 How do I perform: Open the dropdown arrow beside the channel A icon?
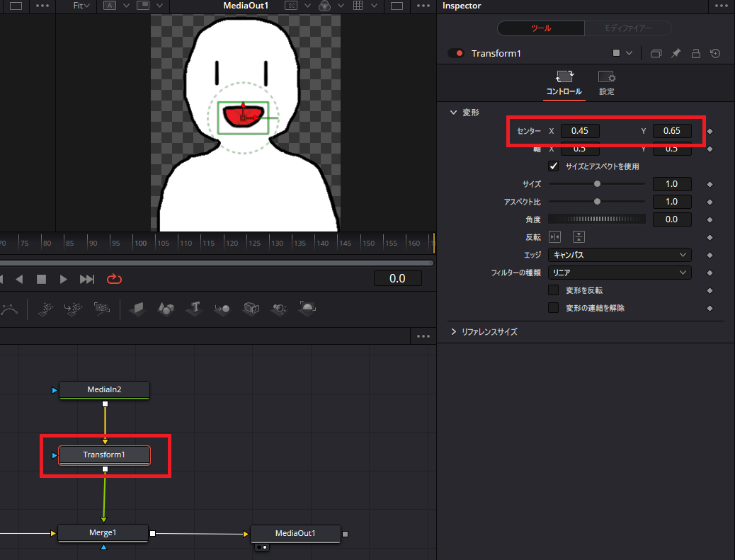[x=126, y=6]
